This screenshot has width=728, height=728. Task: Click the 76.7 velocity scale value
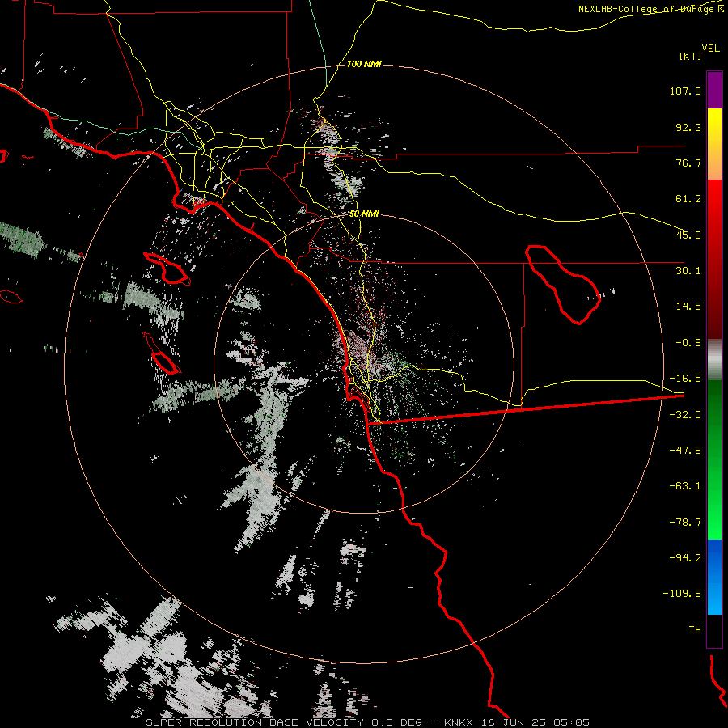[688, 163]
